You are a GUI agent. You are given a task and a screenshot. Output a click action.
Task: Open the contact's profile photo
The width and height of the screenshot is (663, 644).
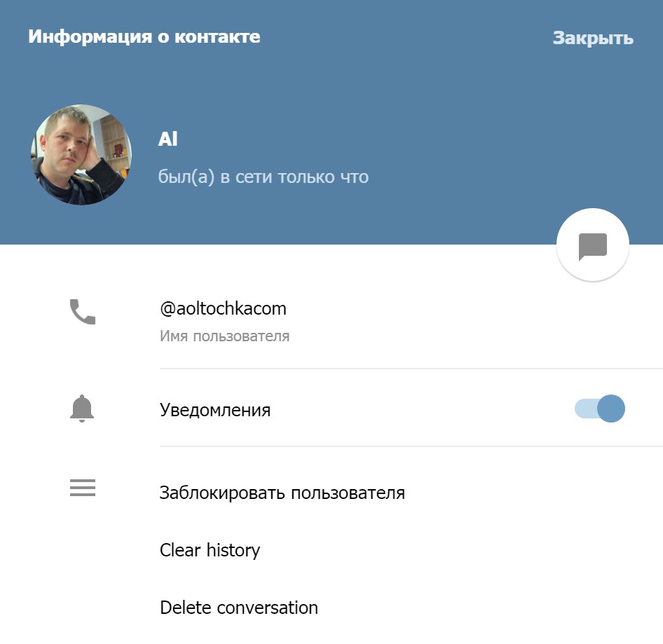coord(81,155)
